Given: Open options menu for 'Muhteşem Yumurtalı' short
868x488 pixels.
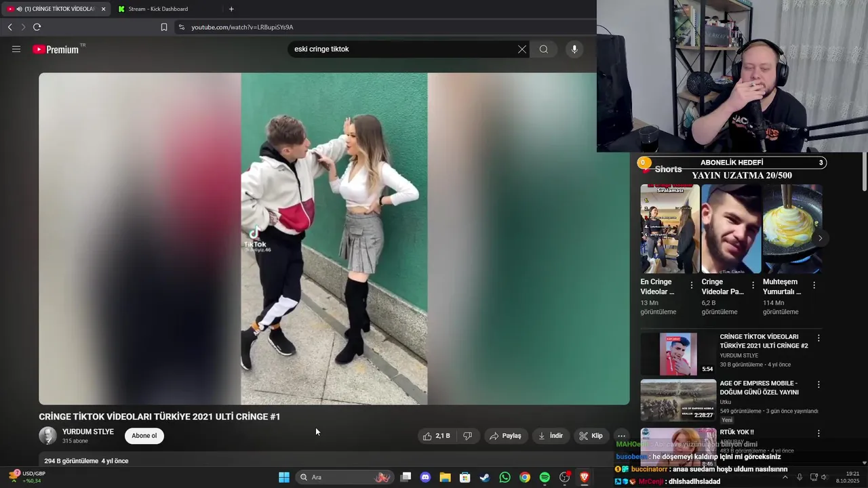Looking at the screenshot, I should [x=814, y=285].
